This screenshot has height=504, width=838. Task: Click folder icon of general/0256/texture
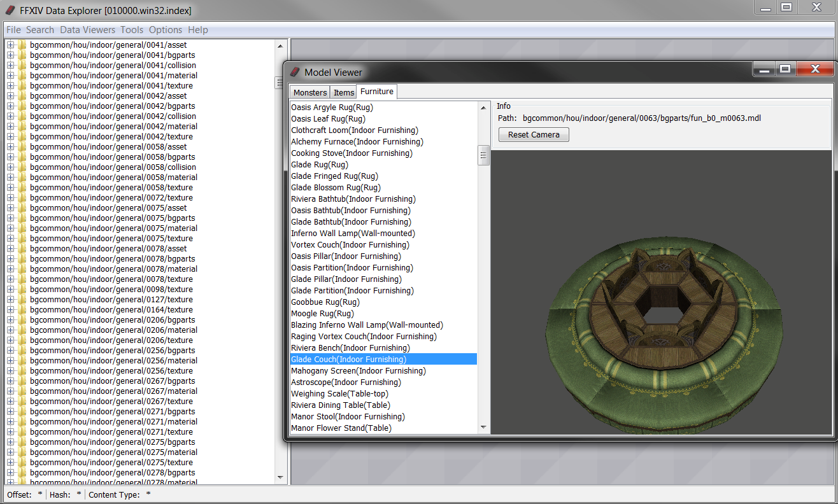(x=22, y=371)
